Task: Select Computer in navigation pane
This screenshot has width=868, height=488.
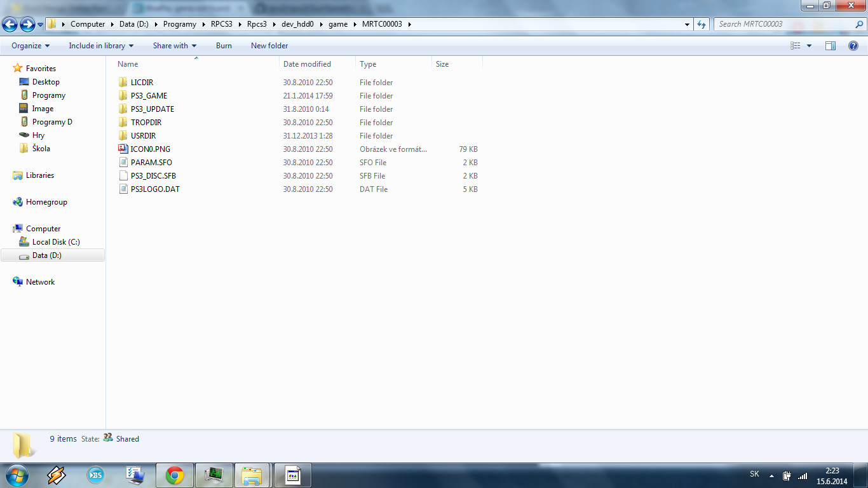Action: 43,229
